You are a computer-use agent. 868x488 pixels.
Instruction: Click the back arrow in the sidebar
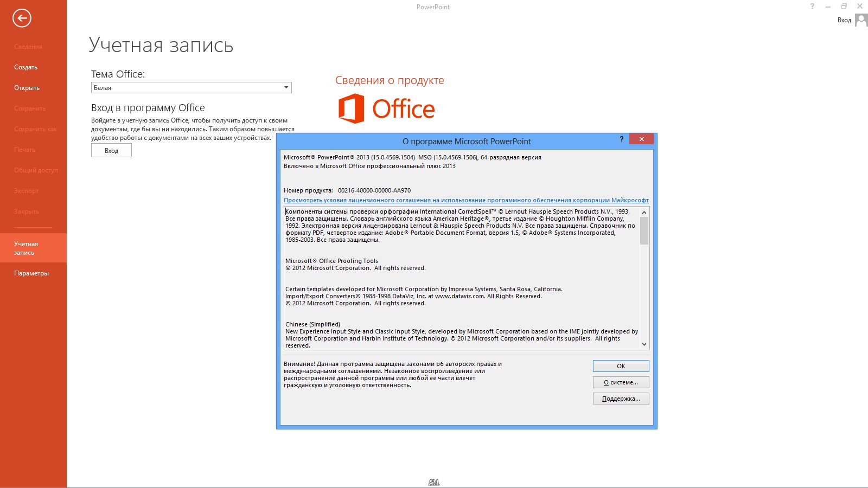(x=22, y=18)
